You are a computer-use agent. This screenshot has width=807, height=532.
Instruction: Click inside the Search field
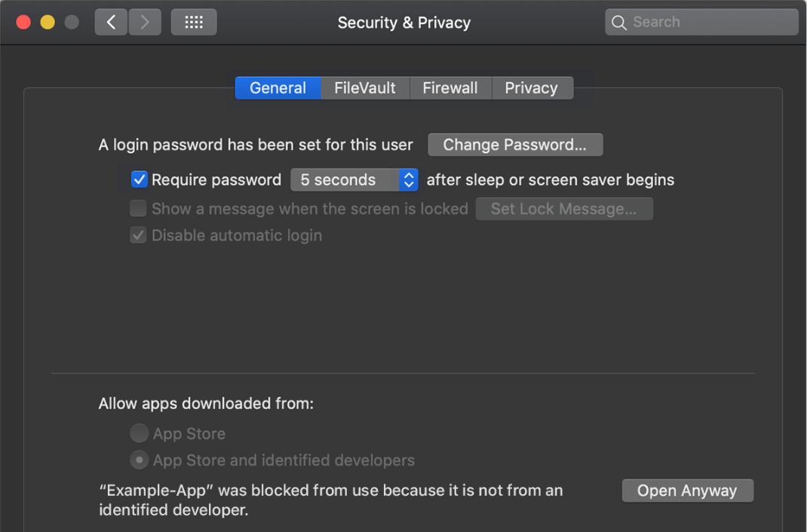pyautogui.click(x=701, y=22)
